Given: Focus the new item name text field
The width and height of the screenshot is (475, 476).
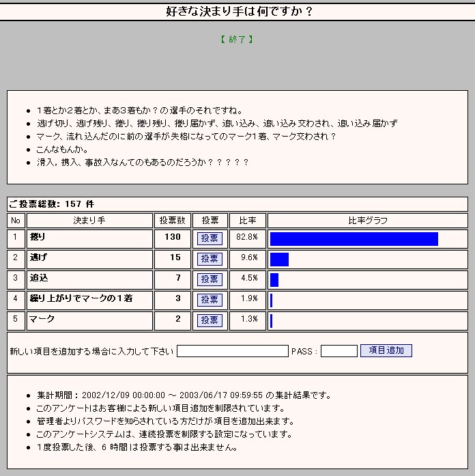Looking at the screenshot, I should coord(232,351).
